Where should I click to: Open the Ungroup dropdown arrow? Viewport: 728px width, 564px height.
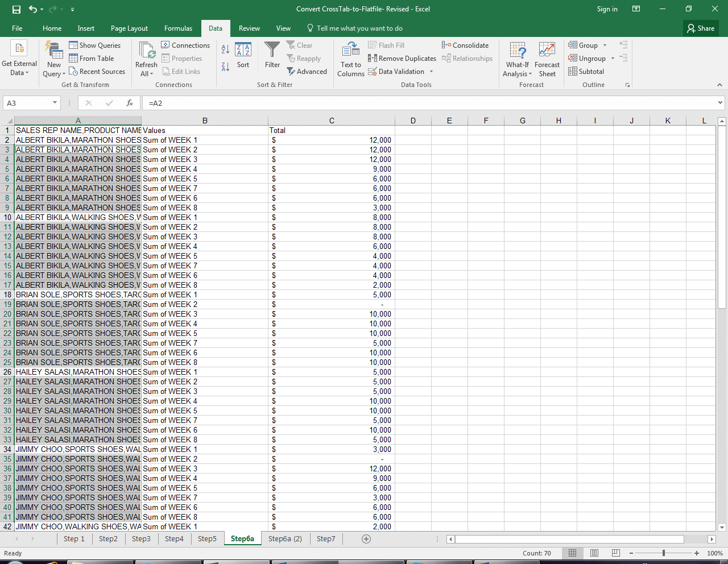click(613, 59)
